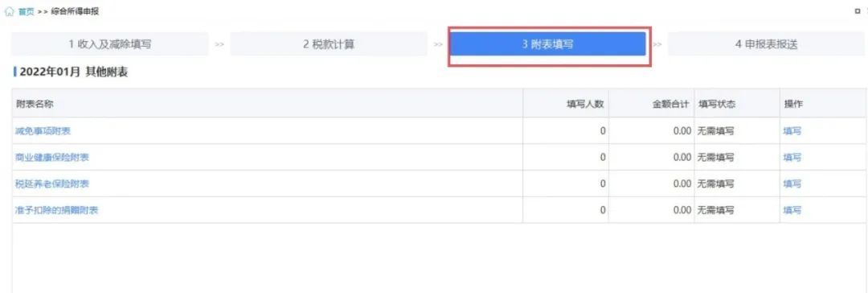The image size is (868, 293).
Task: Click the window restore icon top right
Action: (858, 11)
